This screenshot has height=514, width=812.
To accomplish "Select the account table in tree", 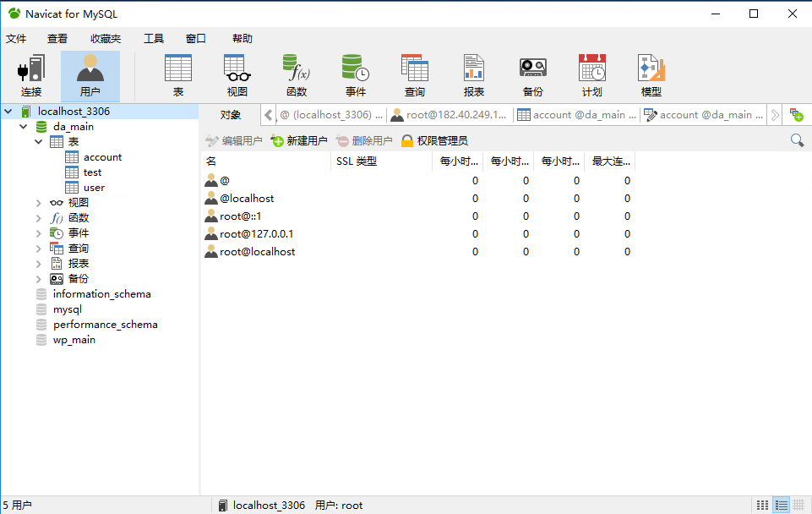I will 102,157.
